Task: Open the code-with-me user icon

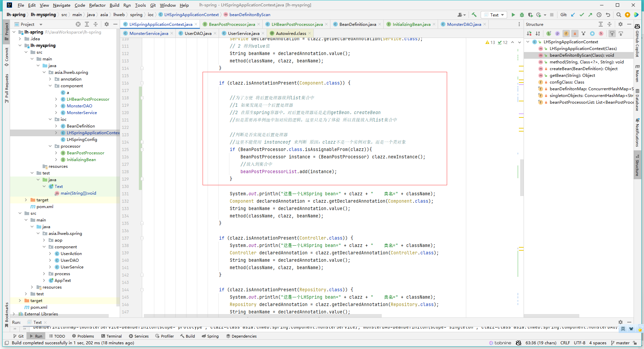Action: (x=462, y=15)
